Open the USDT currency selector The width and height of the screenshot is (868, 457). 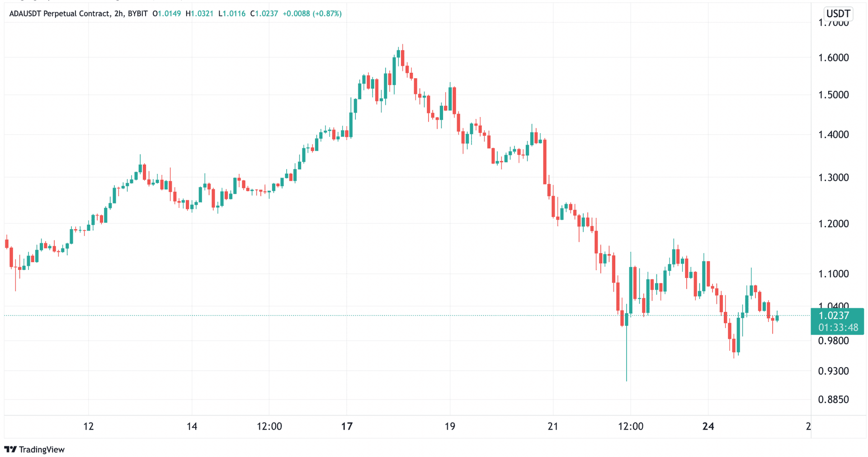(x=838, y=14)
